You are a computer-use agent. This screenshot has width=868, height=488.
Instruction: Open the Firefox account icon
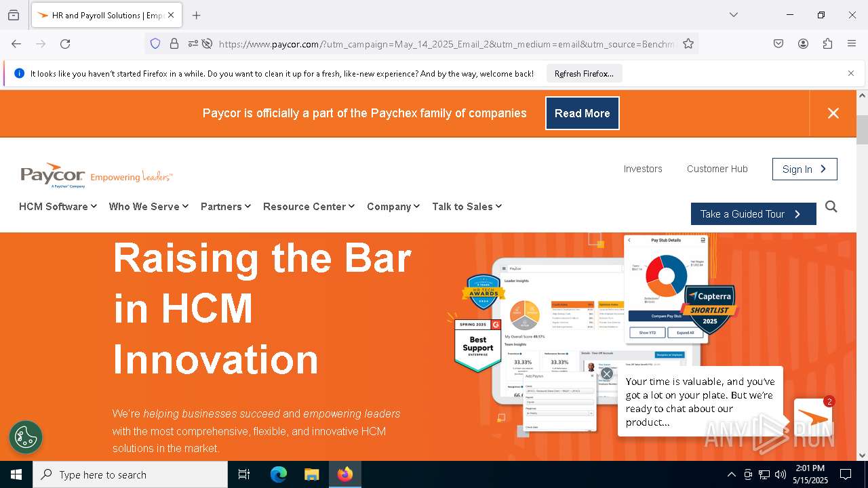click(803, 43)
